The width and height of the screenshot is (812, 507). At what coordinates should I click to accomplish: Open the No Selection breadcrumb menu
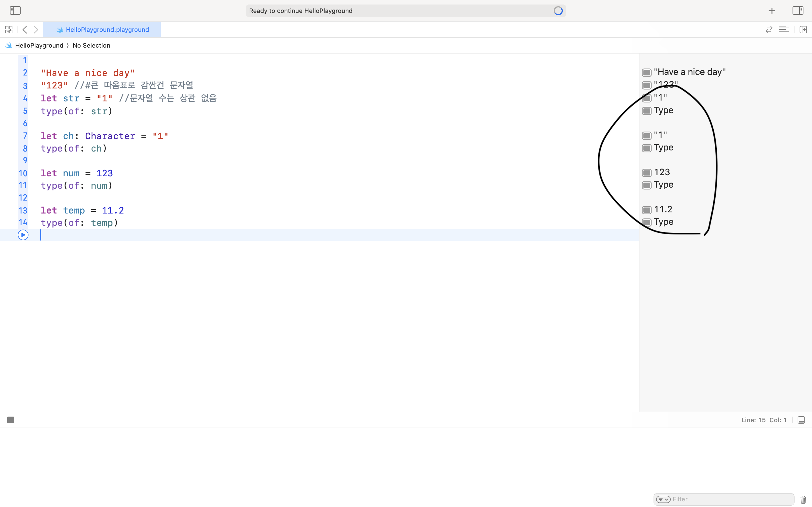pos(91,45)
